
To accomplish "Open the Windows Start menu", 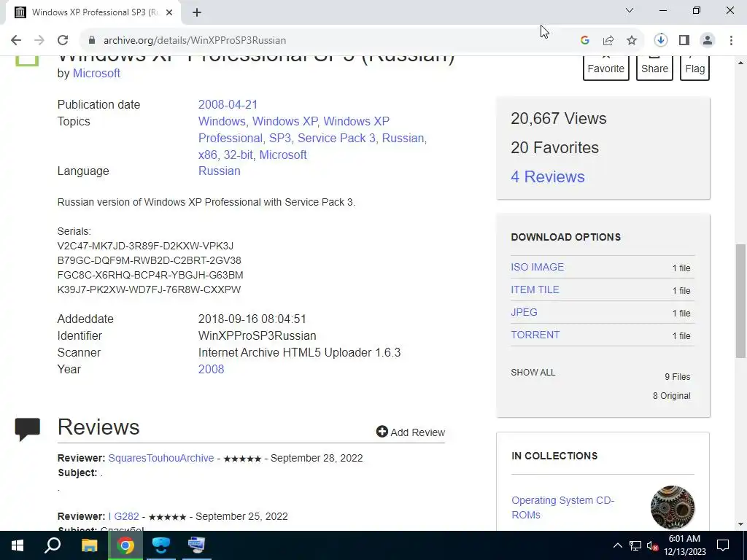I will [18, 545].
